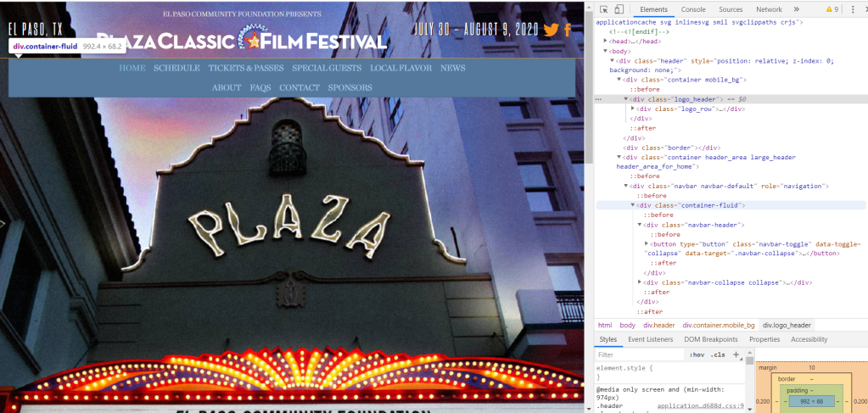
Task: Toggle the device toolbar icon
Action: click(x=619, y=9)
